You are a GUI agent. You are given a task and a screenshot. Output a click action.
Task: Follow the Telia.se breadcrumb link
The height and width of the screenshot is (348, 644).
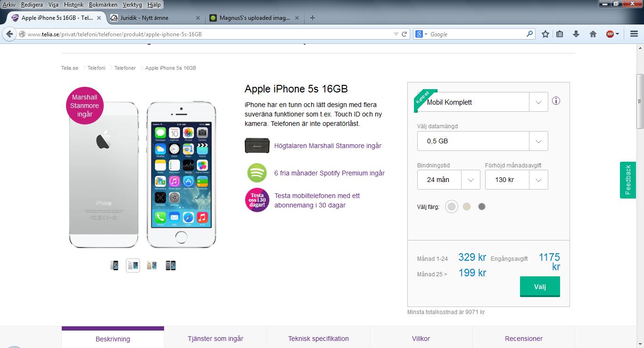click(70, 68)
